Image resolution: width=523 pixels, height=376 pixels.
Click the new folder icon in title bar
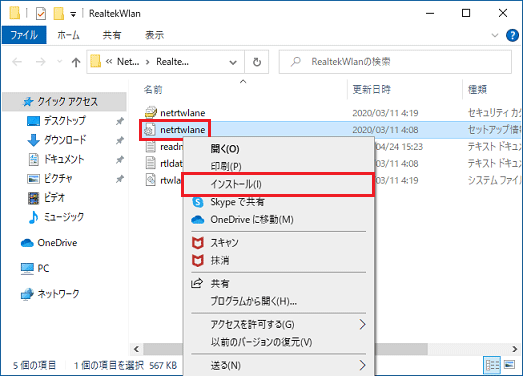tap(59, 13)
